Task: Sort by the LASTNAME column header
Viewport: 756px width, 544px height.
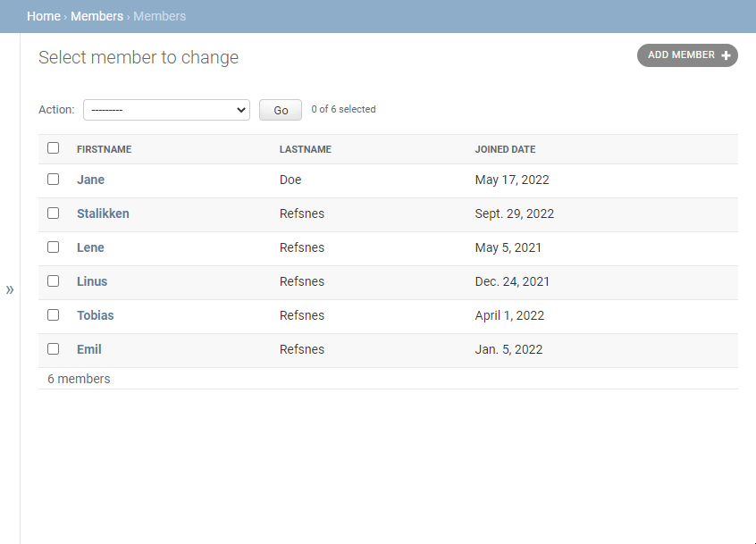Action: pos(305,149)
